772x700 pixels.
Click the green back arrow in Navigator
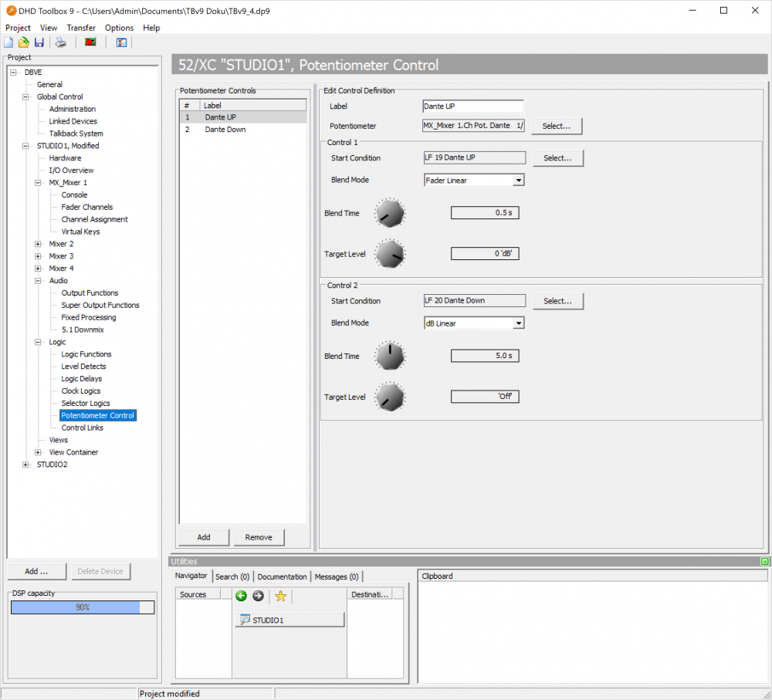coord(242,596)
